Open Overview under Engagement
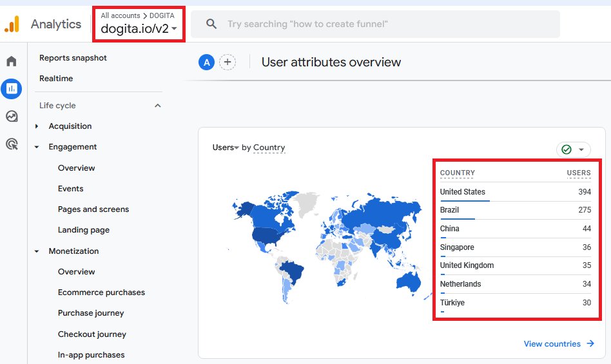 pyautogui.click(x=76, y=168)
